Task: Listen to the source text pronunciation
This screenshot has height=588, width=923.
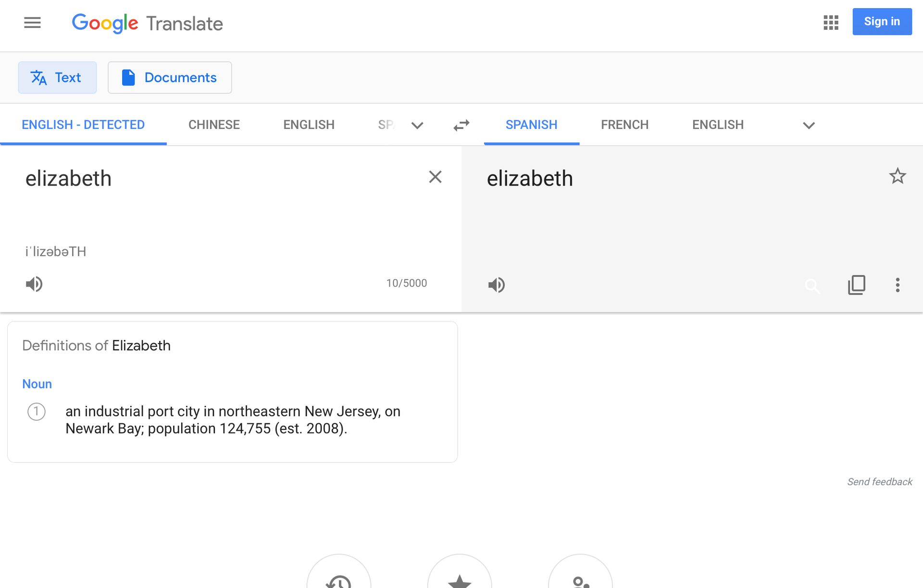Action: point(34,284)
